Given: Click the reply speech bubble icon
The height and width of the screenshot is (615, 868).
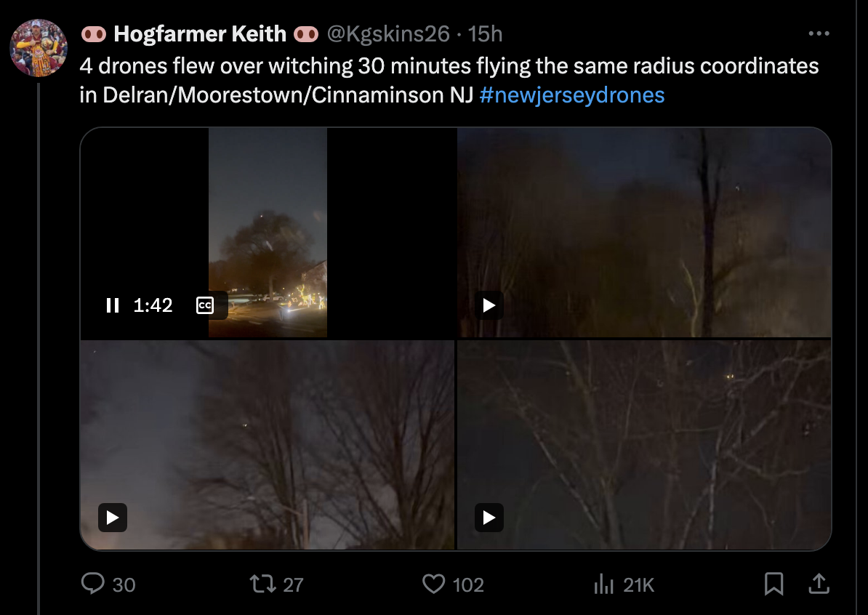Looking at the screenshot, I should click(x=93, y=584).
